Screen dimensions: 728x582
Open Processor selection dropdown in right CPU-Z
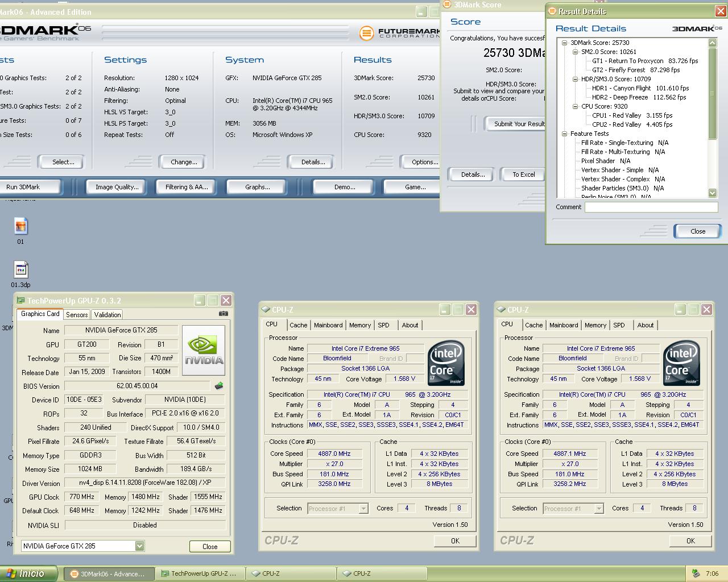[x=598, y=509]
